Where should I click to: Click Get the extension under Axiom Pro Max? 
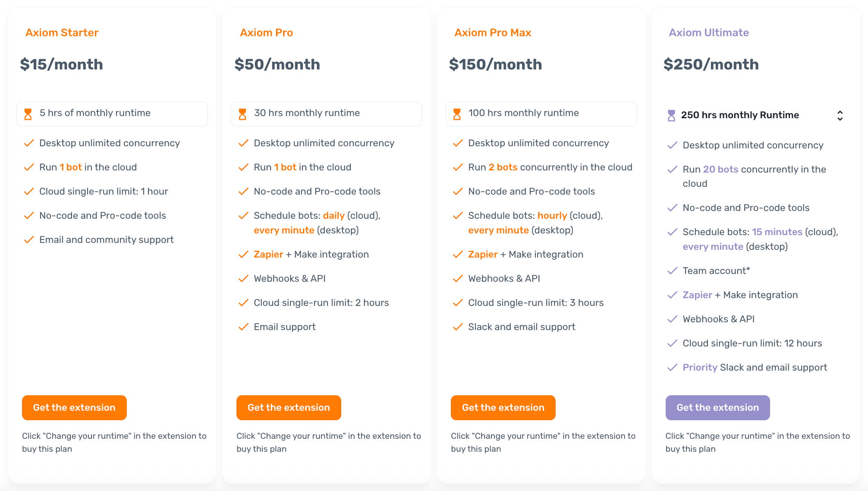pos(503,408)
